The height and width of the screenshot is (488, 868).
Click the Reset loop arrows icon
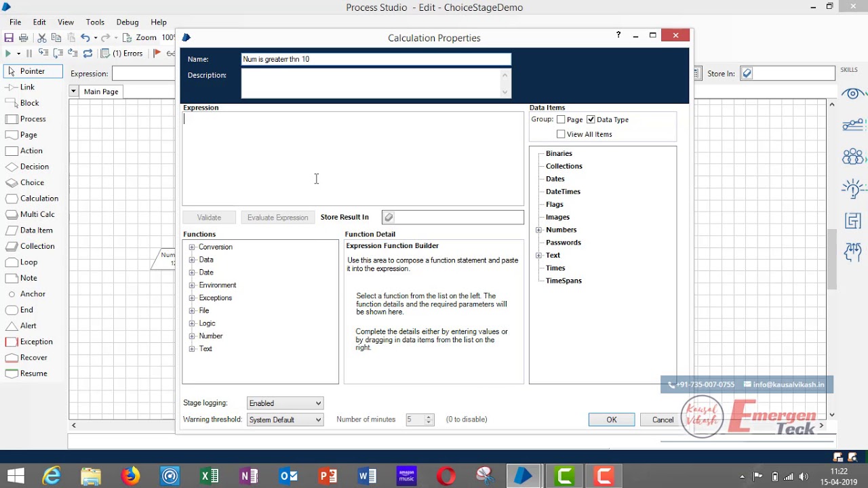88,54
